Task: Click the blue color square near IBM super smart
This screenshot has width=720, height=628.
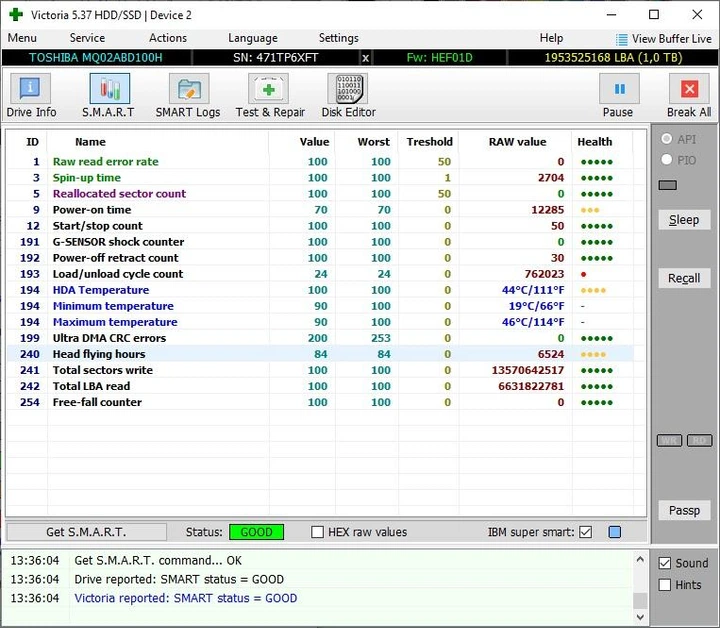Action: (614, 532)
